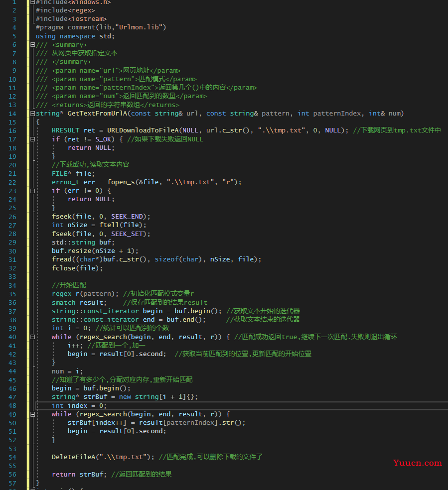Click the '#pragma comment(lib,"Urlmon.lib")' line

tap(101, 27)
